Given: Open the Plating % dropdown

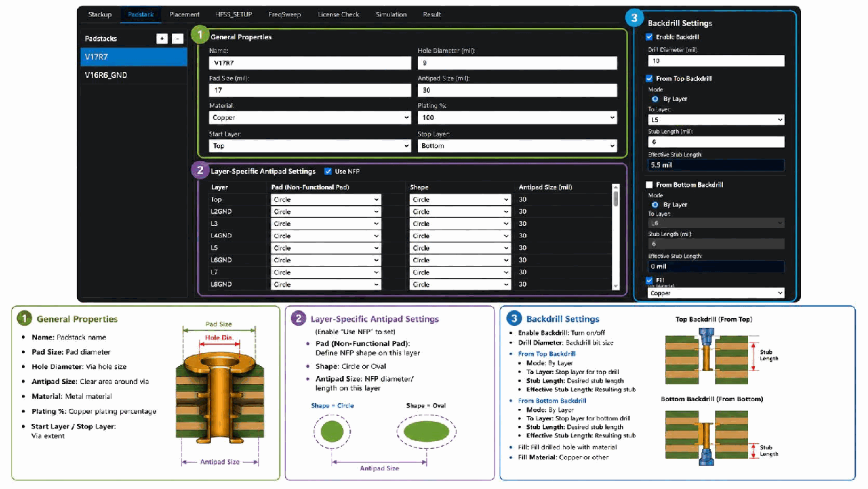Looking at the screenshot, I should click(517, 118).
